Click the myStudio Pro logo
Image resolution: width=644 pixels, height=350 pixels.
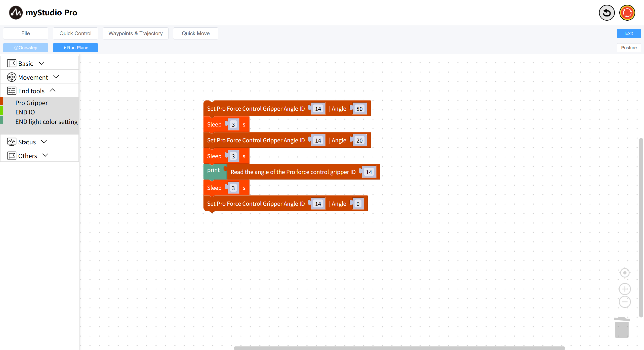[x=16, y=13]
